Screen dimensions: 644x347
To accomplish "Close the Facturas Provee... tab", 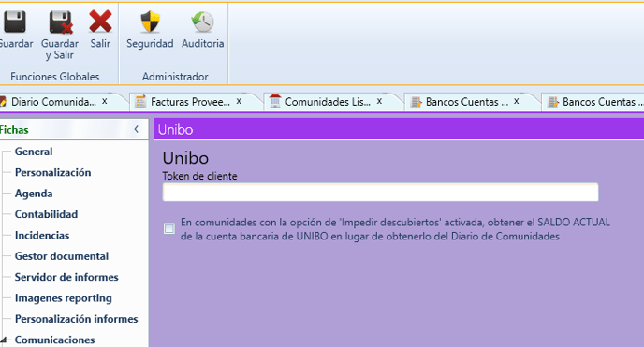I will click(239, 101).
